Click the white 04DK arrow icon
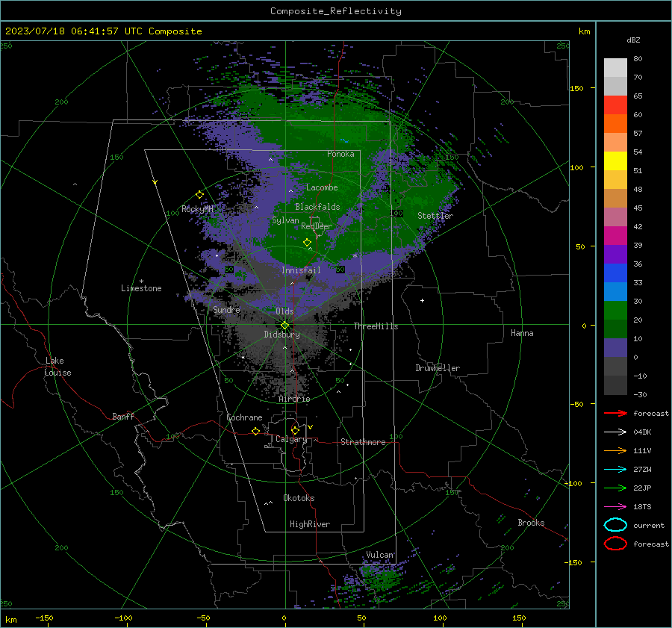The image size is (672, 628). pos(615,432)
